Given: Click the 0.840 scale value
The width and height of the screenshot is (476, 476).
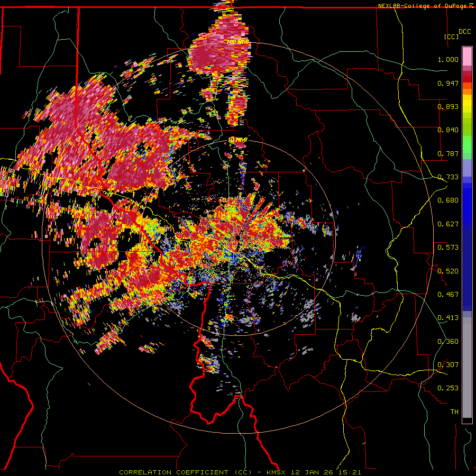Looking at the screenshot, I should [x=448, y=130].
